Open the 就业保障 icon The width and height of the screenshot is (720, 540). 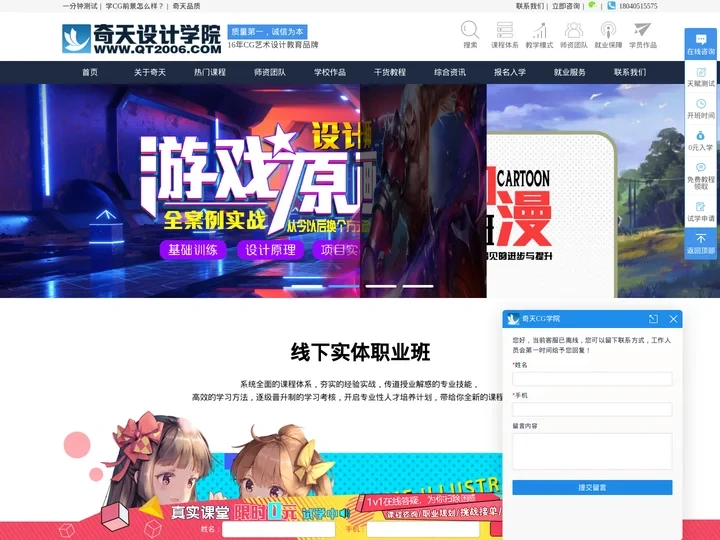pos(608,30)
